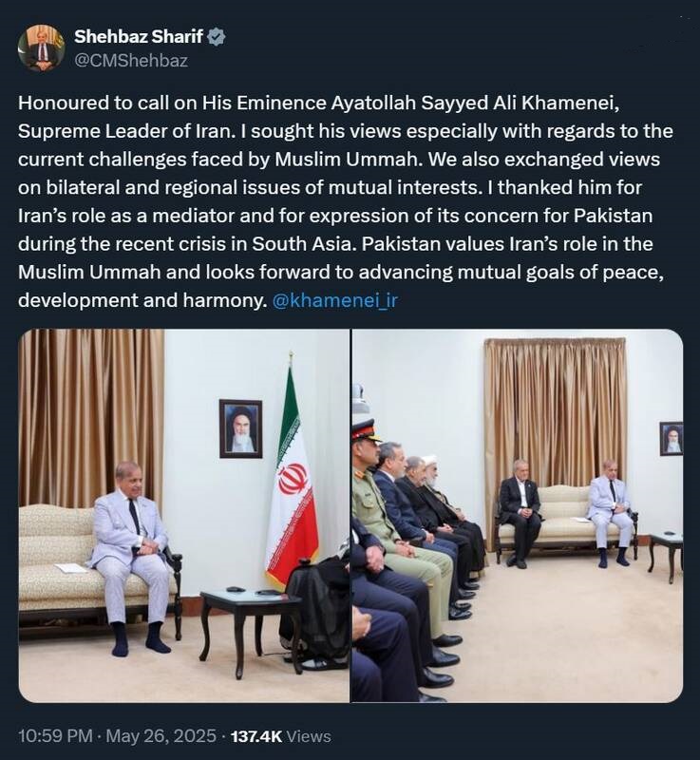Open the right photo of seated delegation

coord(518,515)
